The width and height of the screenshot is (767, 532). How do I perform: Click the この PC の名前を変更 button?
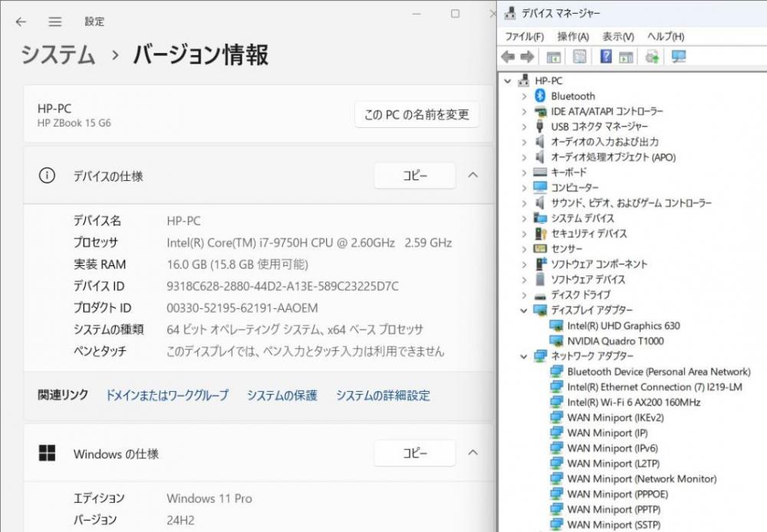tap(416, 114)
